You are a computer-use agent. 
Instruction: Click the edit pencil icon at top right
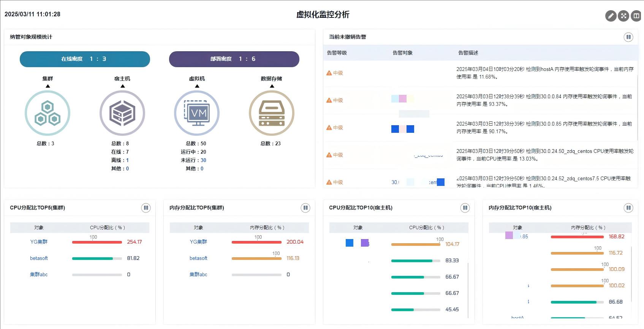(x=611, y=16)
